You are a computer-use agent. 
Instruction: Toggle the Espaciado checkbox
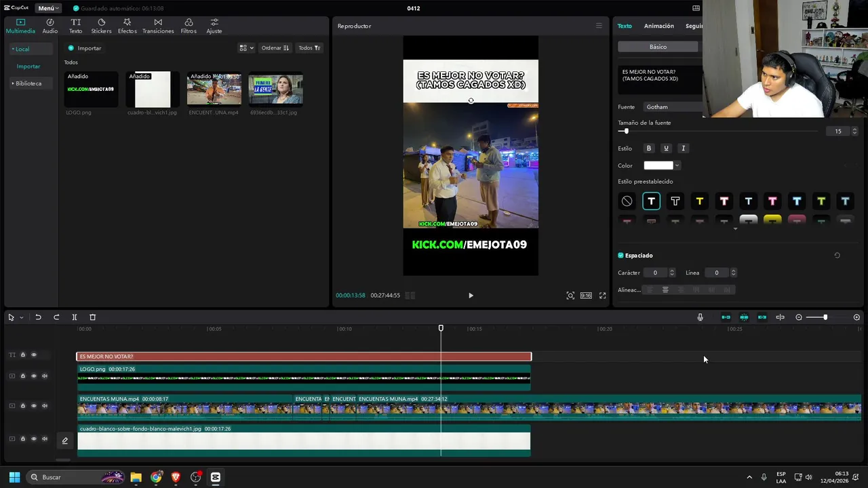(x=620, y=256)
